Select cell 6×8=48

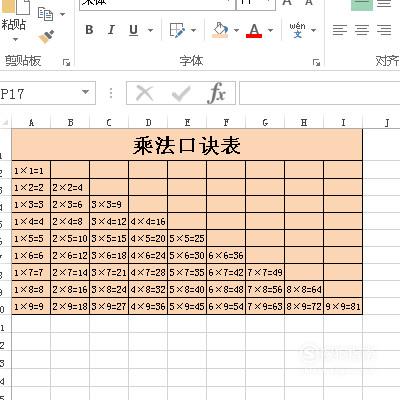(x=226, y=290)
